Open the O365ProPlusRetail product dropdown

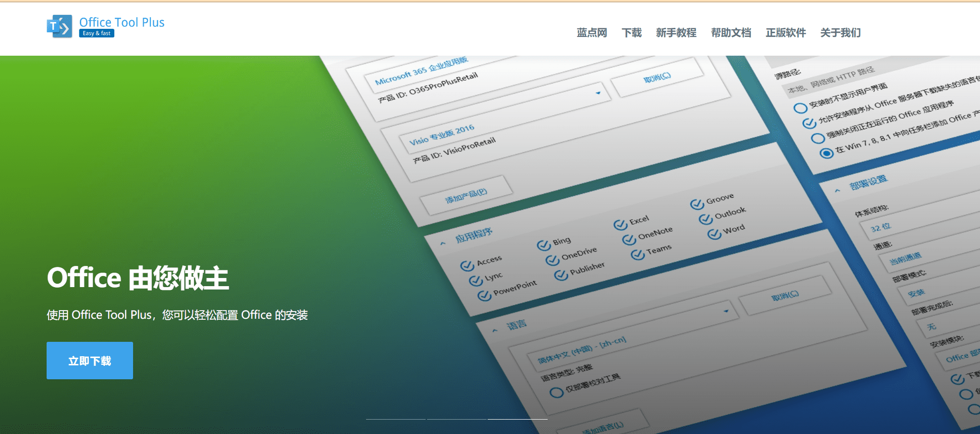[598, 93]
